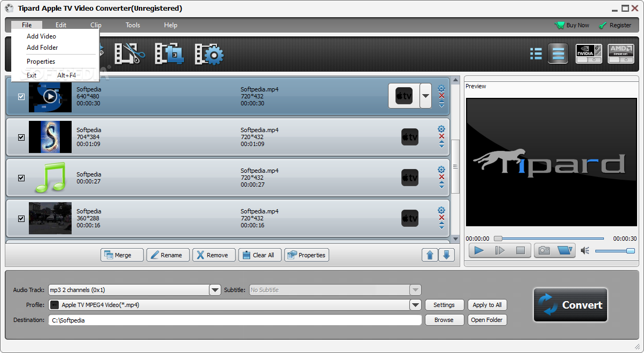The image size is (644, 353).
Task: Switch to the compact list view icon
Action: point(536,53)
